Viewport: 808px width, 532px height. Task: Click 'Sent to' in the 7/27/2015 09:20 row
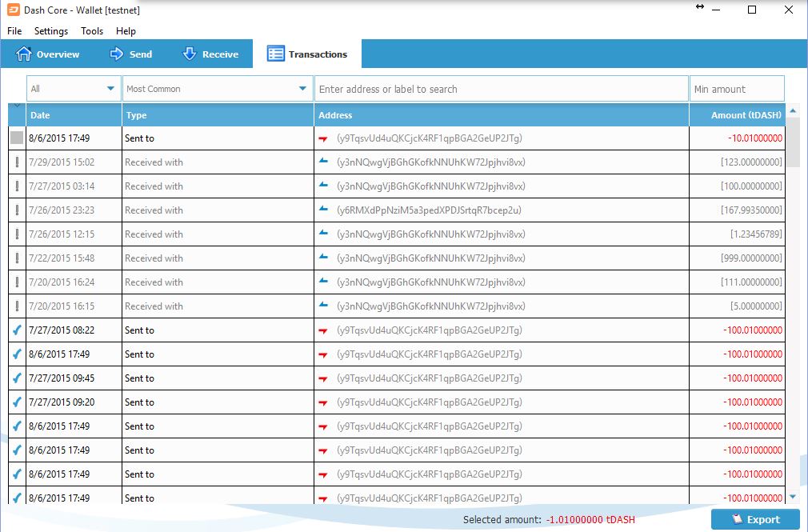(x=139, y=402)
